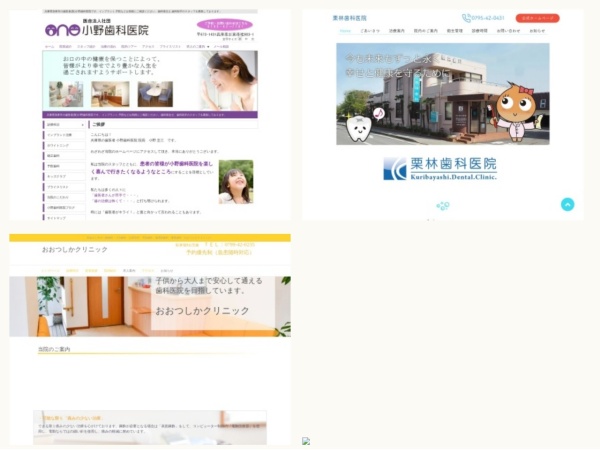This screenshot has height=450, width=600.
Task: Open ホーム in Ono Dental navigation
Action: pyautogui.click(x=50, y=46)
